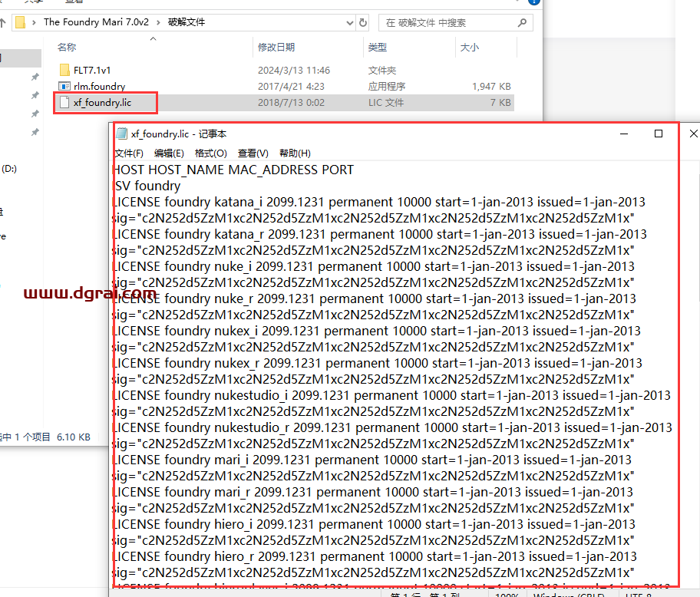The width and height of the screenshot is (700, 597).
Task: Open the 文件(F) menu in Notepad
Action: (x=129, y=153)
